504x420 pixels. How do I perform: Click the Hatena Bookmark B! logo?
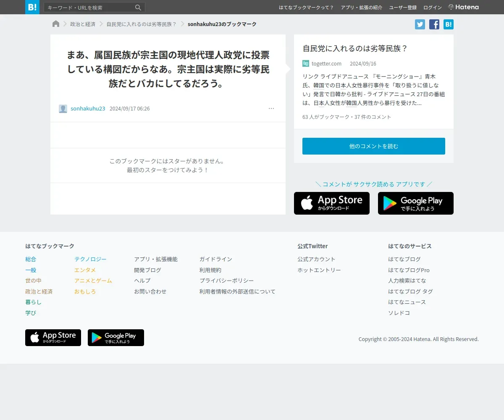[32, 7]
